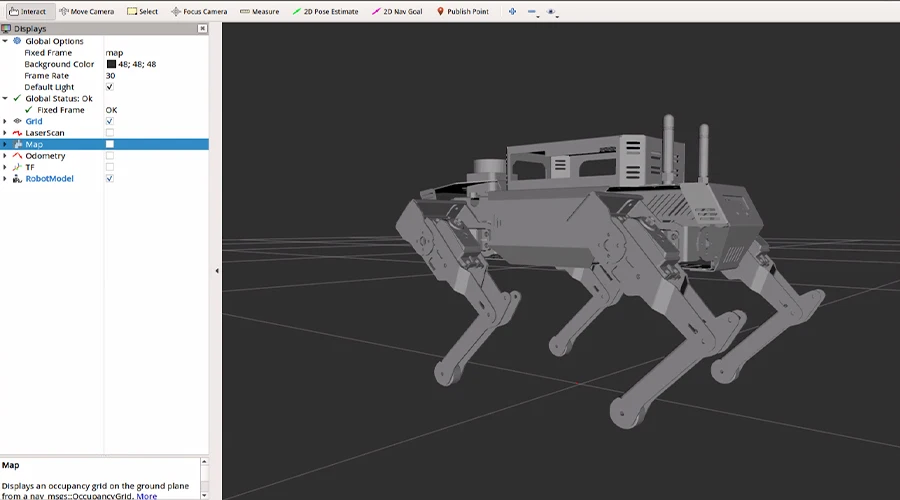This screenshot has width=900, height=500.
Task: Disable the RobotModel display checkbox
Action: [110, 179]
